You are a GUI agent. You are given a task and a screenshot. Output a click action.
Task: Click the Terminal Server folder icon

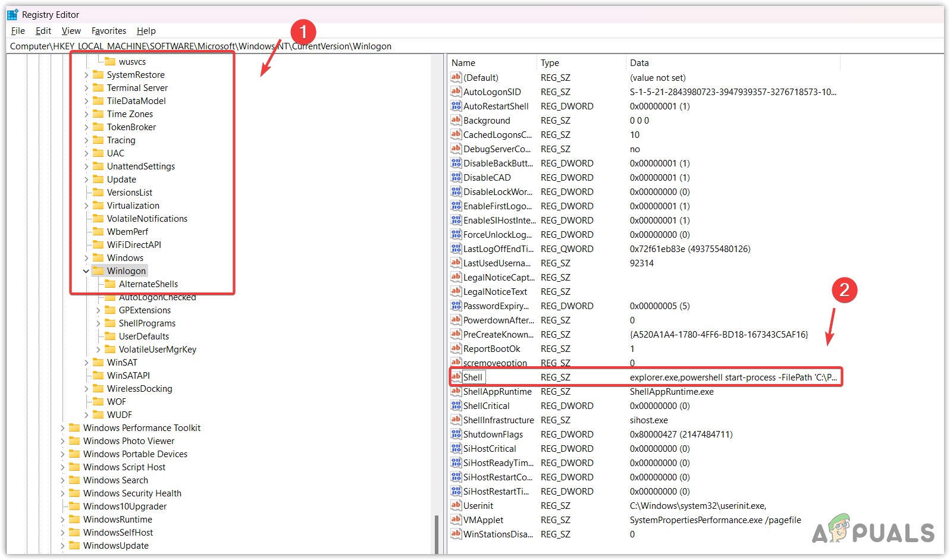[98, 87]
